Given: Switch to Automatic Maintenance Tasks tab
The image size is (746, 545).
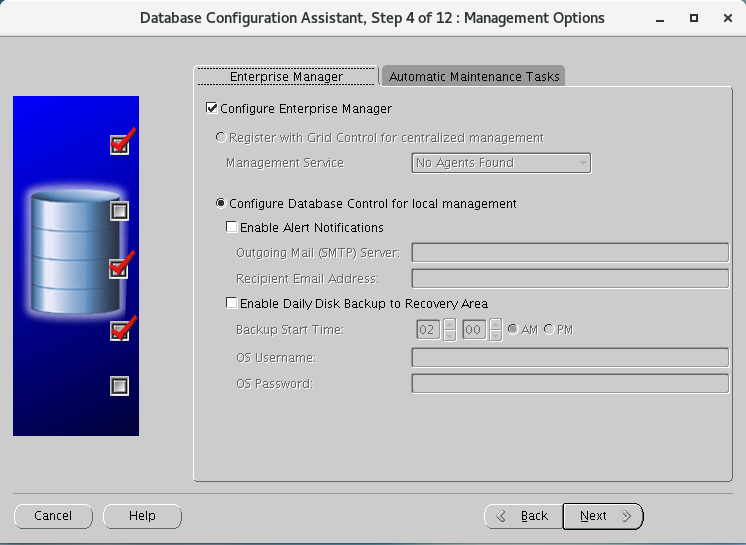Looking at the screenshot, I should [474, 77].
